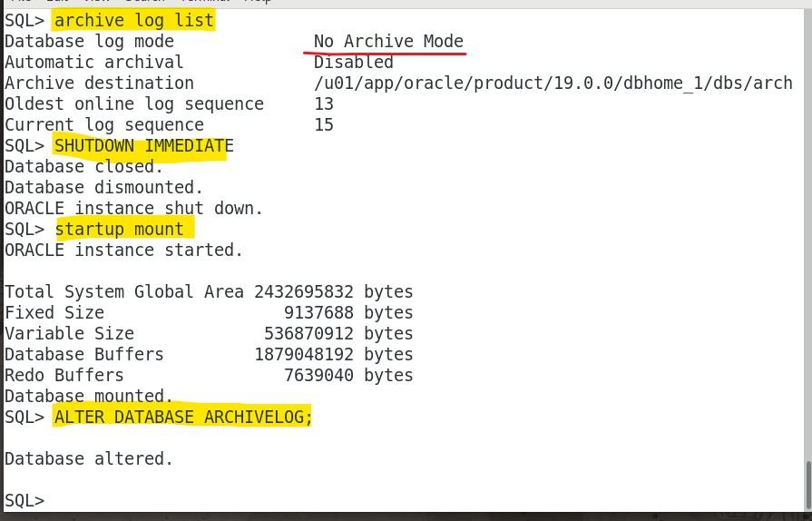
Task: Click 'Oldest online log sequence' label
Action: pyautogui.click(x=134, y=103)
